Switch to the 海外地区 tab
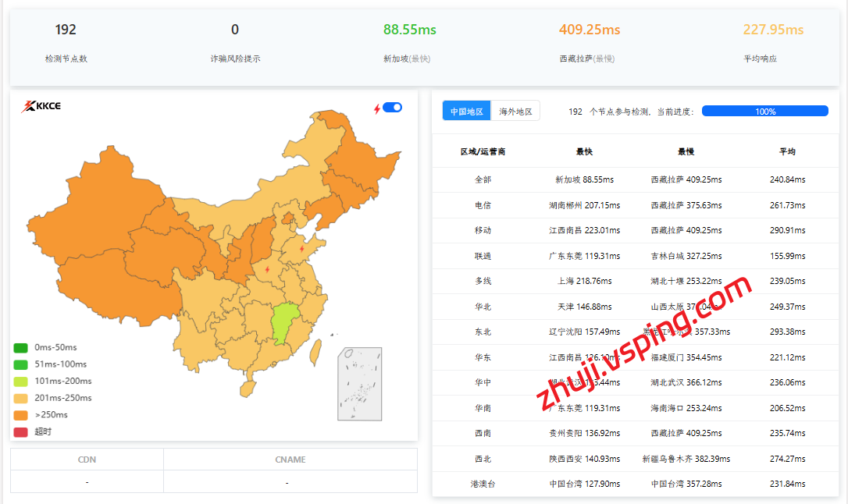Image resolution: width=848 pixels, height=504 pixels. coord(515,111)
